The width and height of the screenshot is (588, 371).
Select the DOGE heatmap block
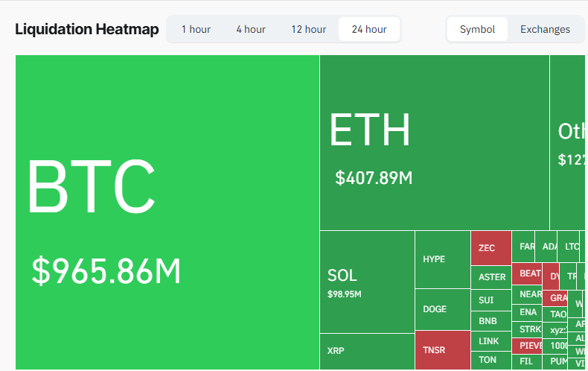[442, 309]
